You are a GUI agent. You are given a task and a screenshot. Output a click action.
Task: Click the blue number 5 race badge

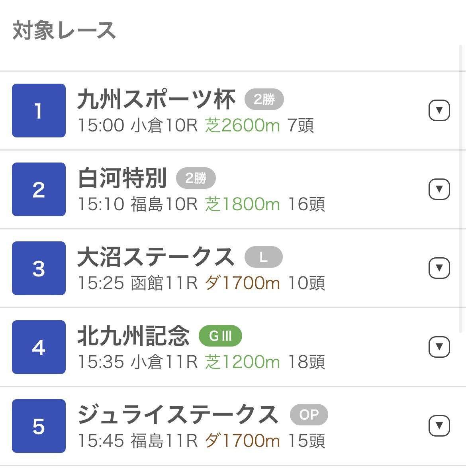[x=39, y=426]
